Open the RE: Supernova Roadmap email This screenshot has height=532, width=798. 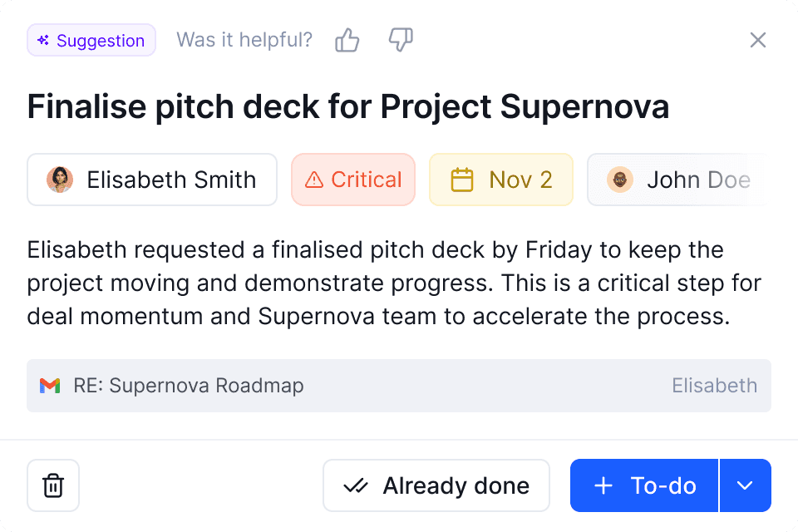[190, 386]
